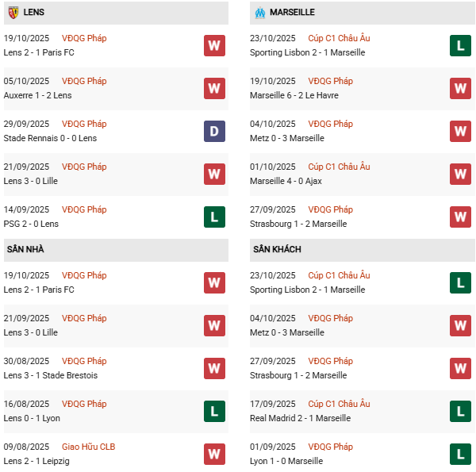Click W badge for Marseille 6-2 Le Havre
The height and width of the screenshot is (472, 476).
(x=460, y=88)
